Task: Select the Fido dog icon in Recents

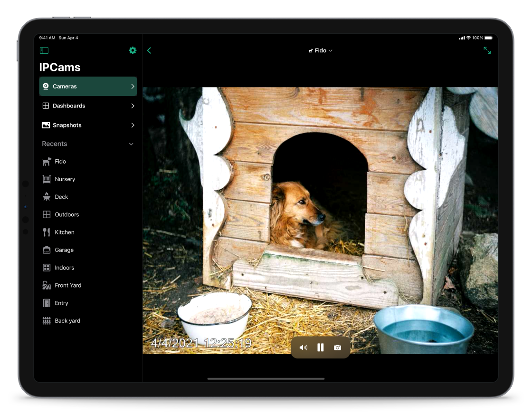Action: pyautogui.click(x=47, y=162)
